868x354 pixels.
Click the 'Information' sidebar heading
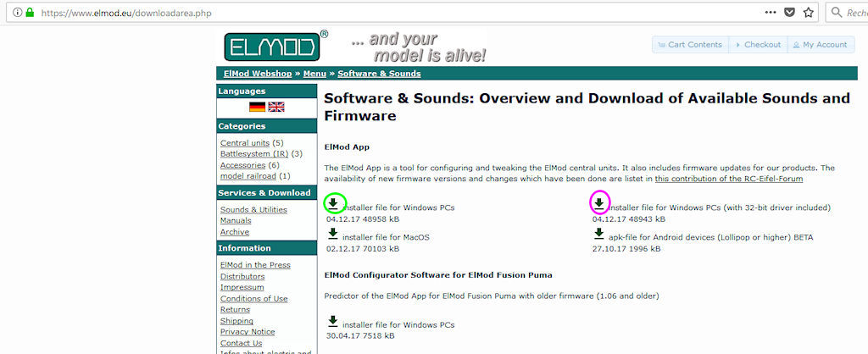pyautogui.click(x=267, y=248)
